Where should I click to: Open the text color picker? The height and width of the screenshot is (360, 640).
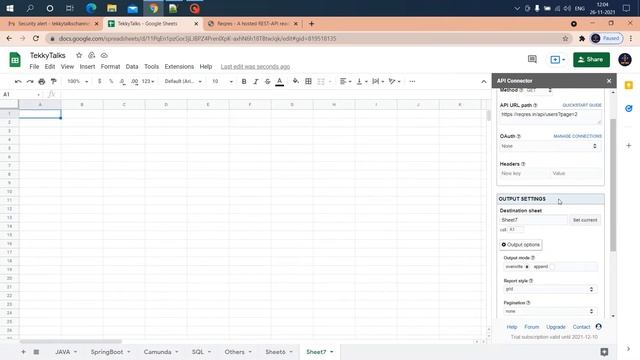point(280,82)
